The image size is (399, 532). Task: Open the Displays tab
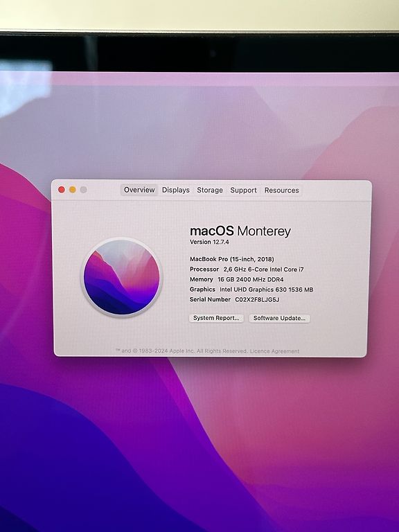point(176,190)
